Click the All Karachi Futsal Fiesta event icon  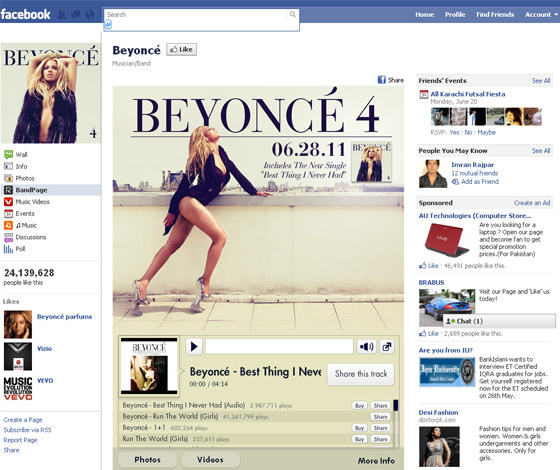(x=424, y=95)
